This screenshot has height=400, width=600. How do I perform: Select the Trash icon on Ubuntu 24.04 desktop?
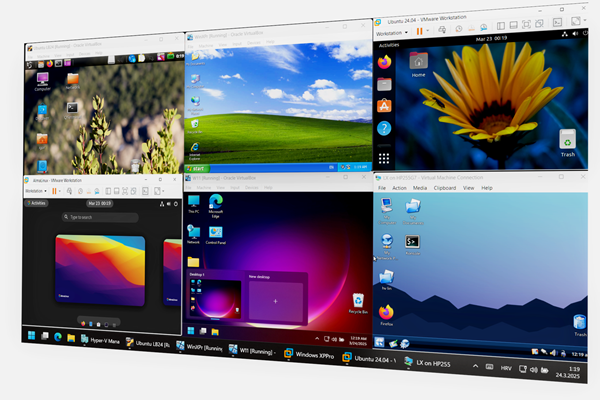[568, 143]
